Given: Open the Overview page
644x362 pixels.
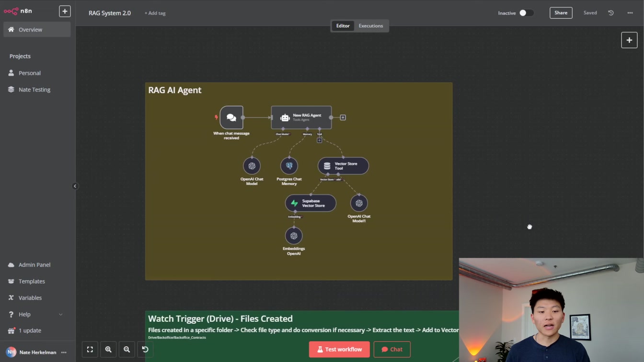Looking at the screenshot, I should pyautogui.click(x=37, y=30).
